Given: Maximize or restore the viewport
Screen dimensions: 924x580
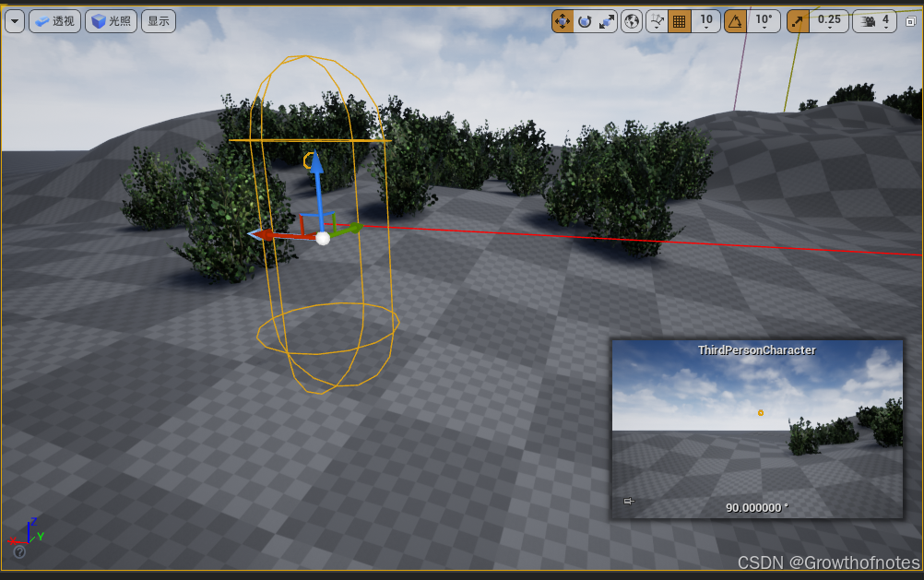Looking at the screenshot, I should 910,22.
